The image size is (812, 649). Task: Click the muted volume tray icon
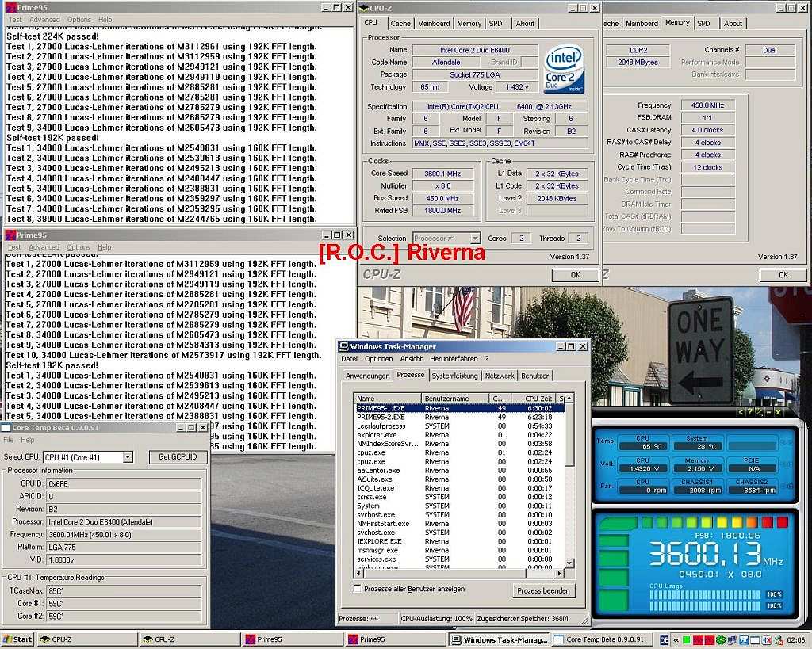pyautogui.click(x=768, y=640)
